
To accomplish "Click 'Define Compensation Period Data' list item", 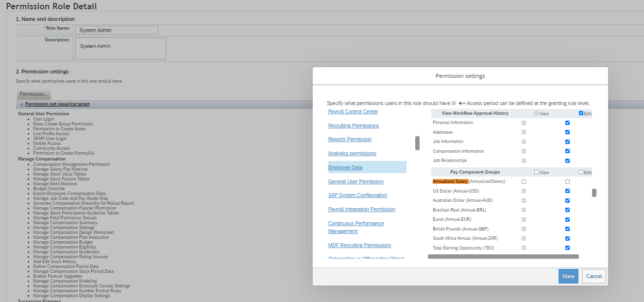I will (66, 266).
